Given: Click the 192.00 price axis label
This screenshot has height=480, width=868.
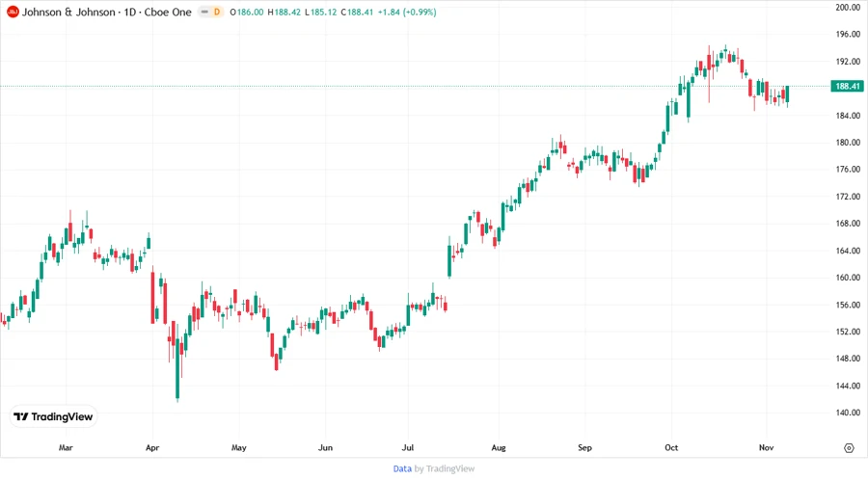Looking at the screenshot, I should [848, 62].
